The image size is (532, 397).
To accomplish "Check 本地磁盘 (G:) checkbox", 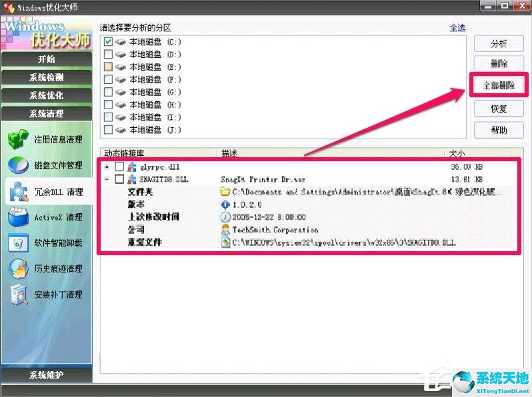I will tap(108, 92).
